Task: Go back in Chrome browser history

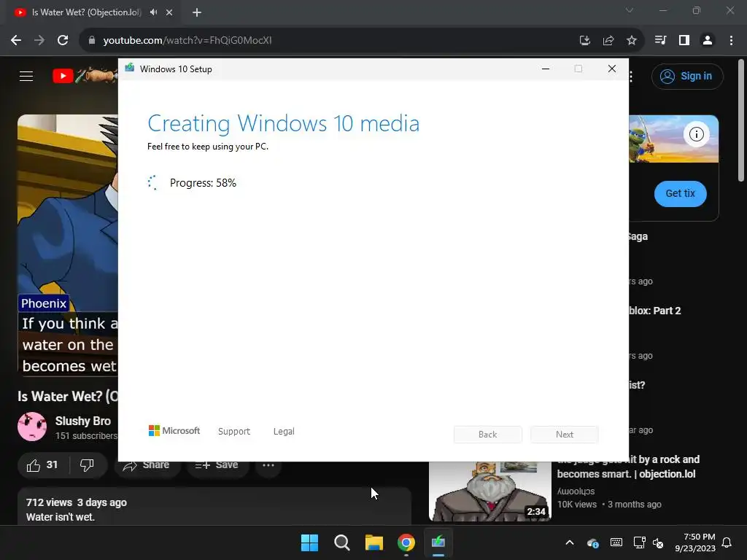Action: click(16, 41)
